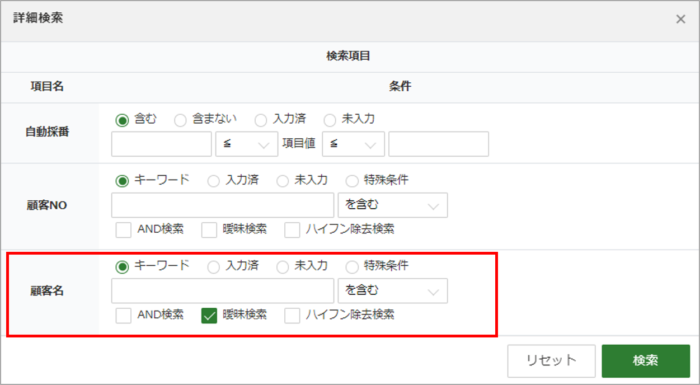Image resolution: width=700 pixels, height=385 pixels.
Task: Click the 検索項目 header text
Action: (348, 56)
